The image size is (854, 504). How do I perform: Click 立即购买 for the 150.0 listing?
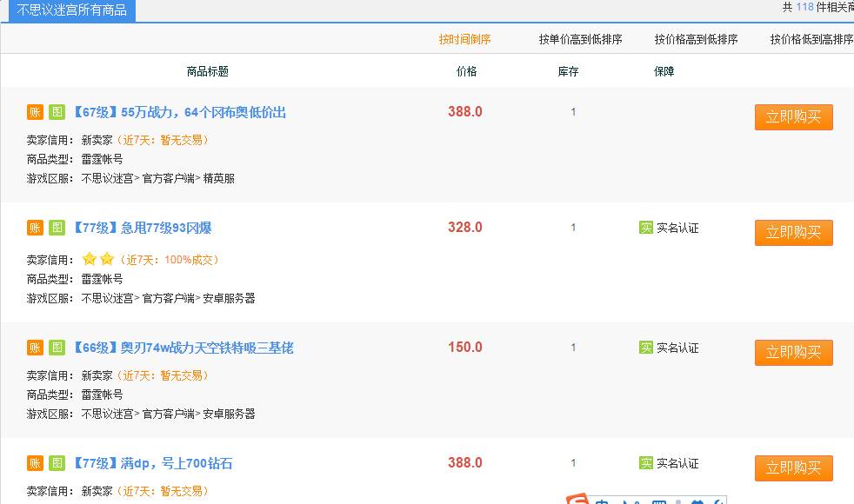(x=793, y=352)
